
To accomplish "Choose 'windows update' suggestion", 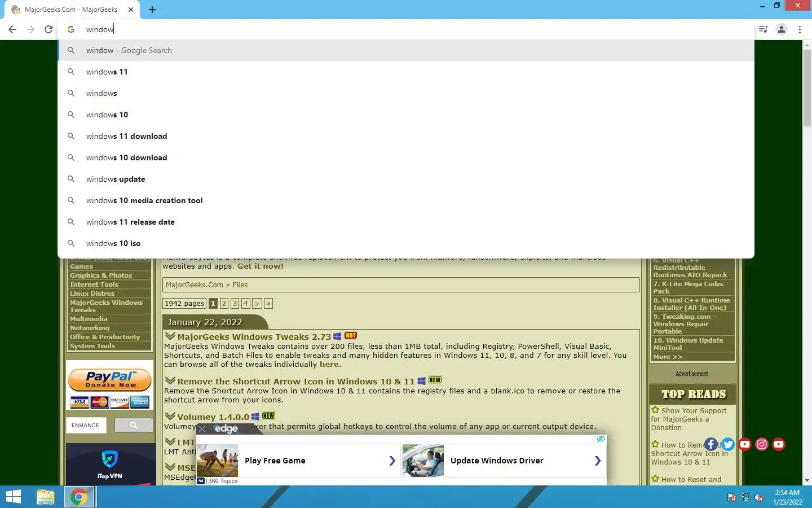I will coord(406,179).
